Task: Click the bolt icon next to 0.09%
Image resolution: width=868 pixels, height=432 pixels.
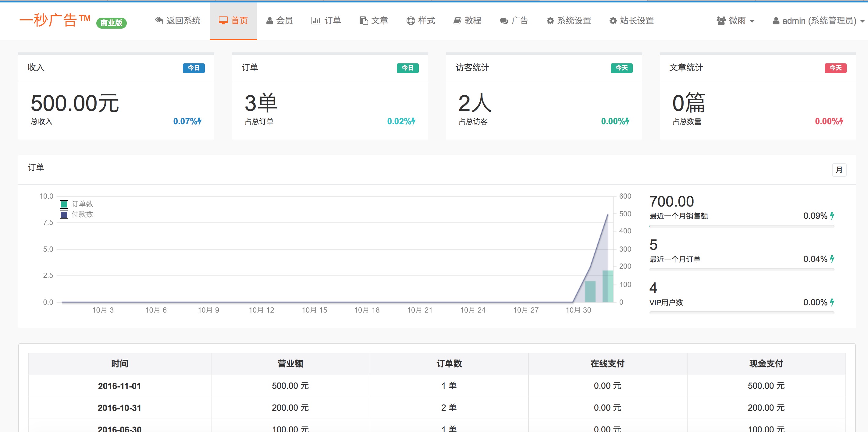Action: [x=832, y=216]
